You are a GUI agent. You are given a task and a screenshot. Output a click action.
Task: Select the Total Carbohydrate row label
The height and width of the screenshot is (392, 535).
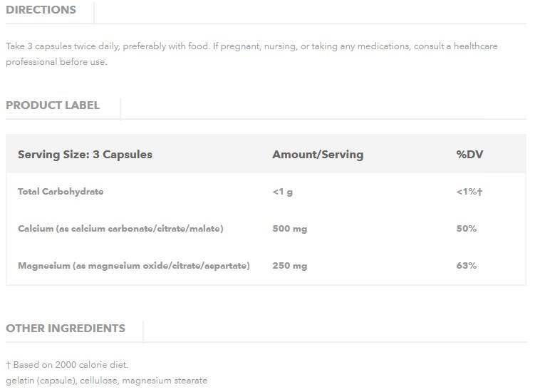[61, 192]
